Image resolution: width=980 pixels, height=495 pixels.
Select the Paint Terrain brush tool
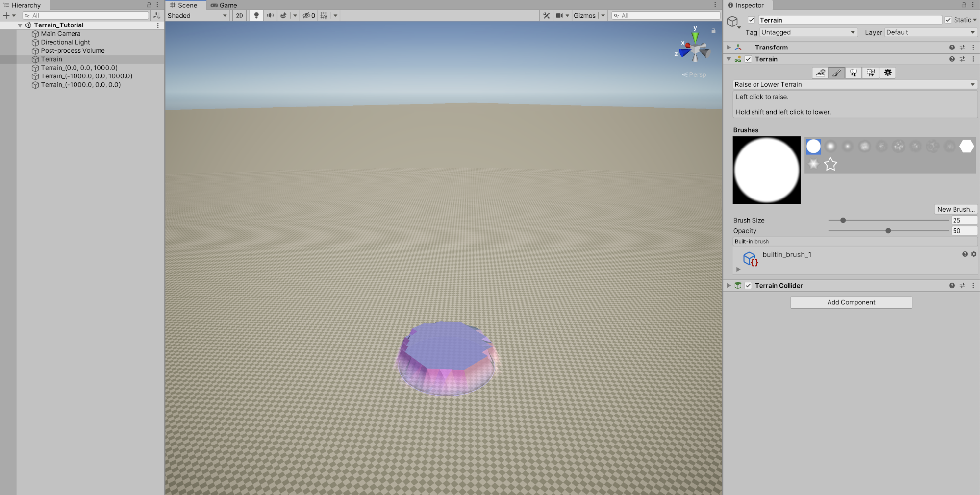click(837, 73)
